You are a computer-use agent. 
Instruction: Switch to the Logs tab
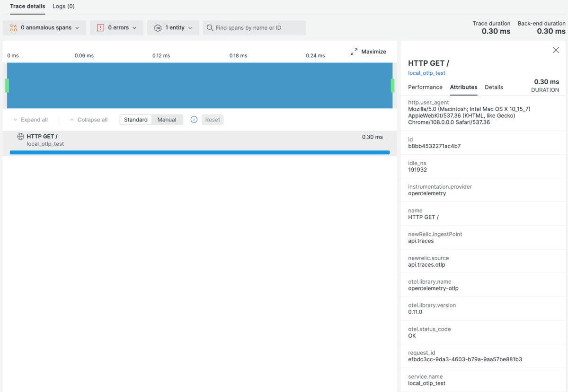pos(63,6)
